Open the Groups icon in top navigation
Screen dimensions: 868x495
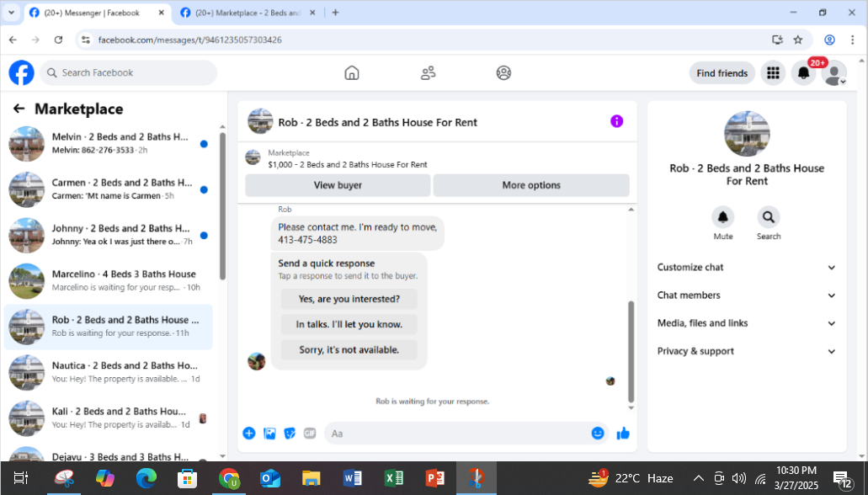(503, 72)
